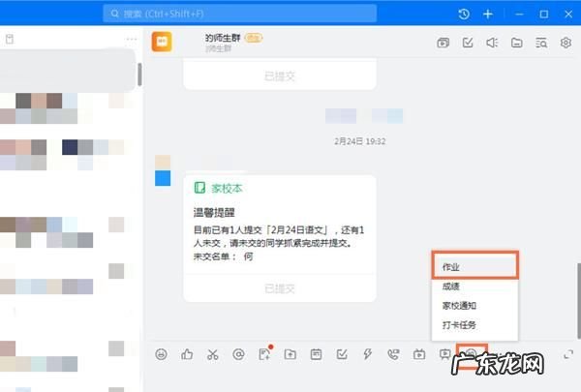Click the lightning bolt icon in toolbar

368,354
